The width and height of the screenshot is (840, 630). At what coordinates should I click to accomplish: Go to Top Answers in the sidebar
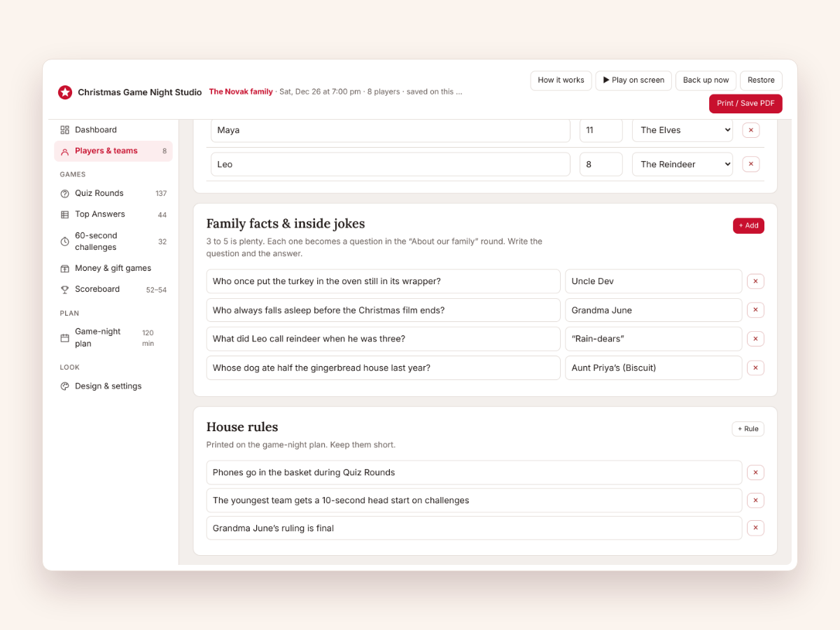(x=113, y=214)
